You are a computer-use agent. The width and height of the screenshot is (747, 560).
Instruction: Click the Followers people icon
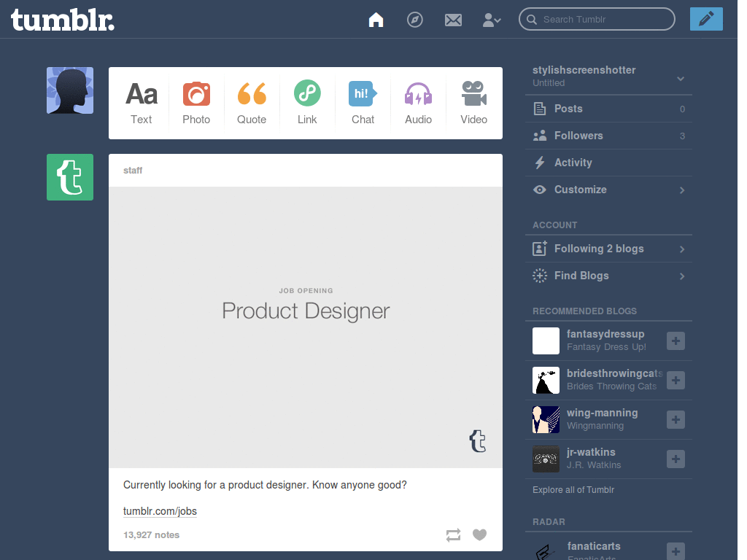[539, 136]
